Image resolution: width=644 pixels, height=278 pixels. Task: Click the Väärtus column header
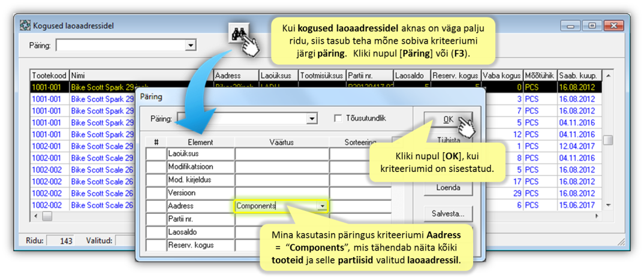[x=282, y=142]
